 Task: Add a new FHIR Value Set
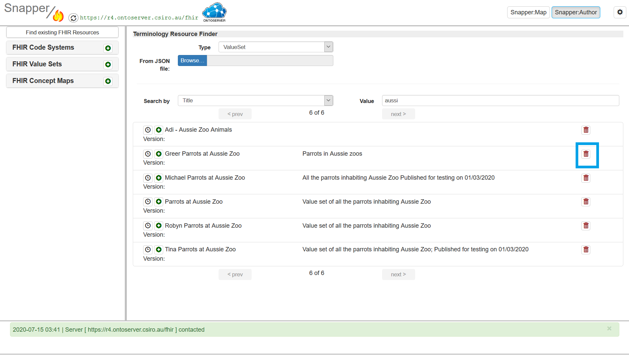click(108, 65)
